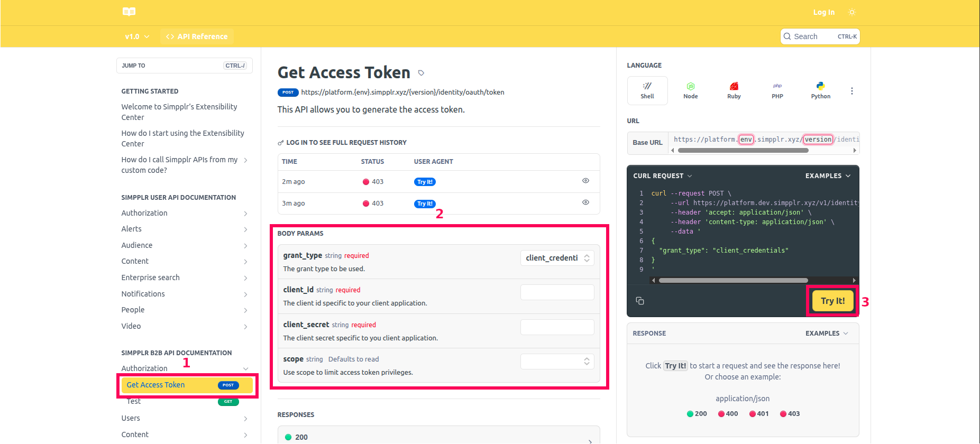The image size is (980, 444).
Task: Choose the 401 example response
Action: [758, 414]
